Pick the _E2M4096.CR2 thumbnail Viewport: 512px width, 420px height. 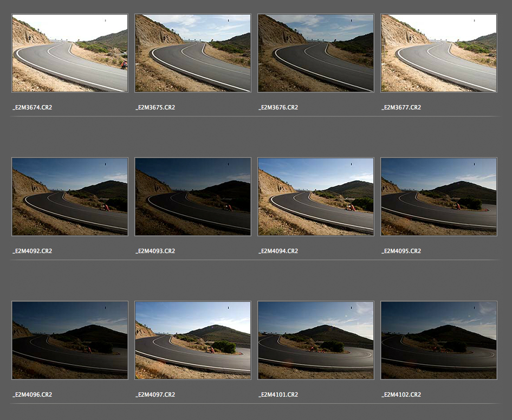pyautogui.click(x=70, y=340)
